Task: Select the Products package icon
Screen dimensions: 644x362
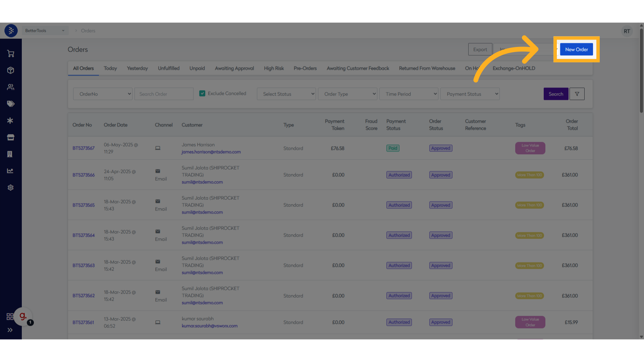Action: click(10, 70)
